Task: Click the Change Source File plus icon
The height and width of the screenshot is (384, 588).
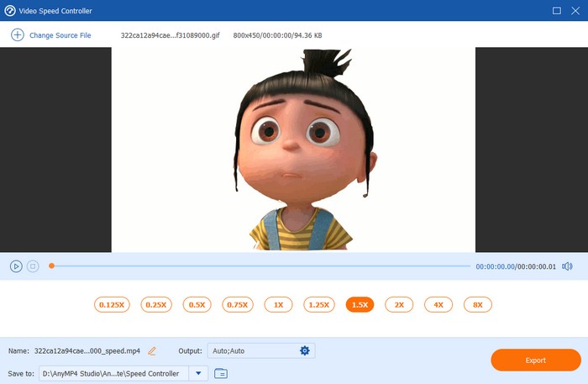Action: tap(18, 35)
